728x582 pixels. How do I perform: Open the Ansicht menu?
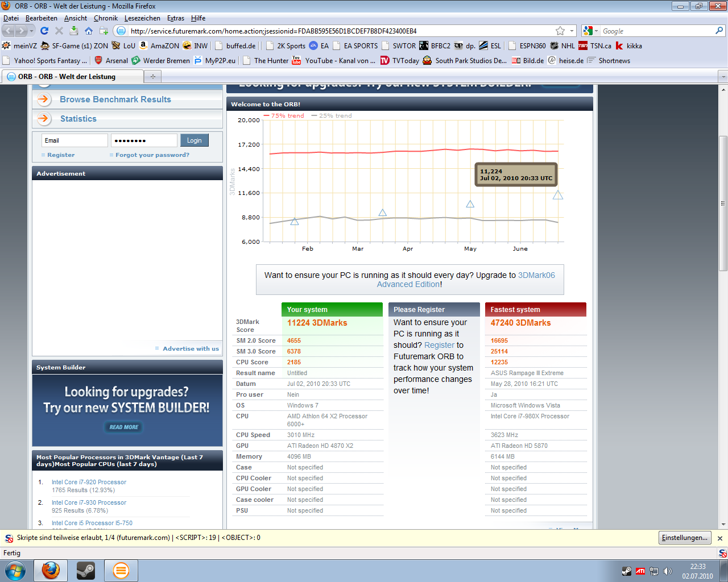[x=76, y=18]
